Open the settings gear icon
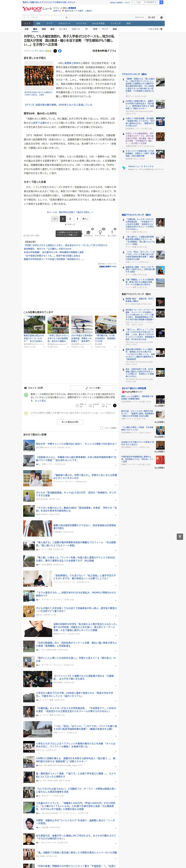This screenshot has width=186, height=868. pos(161,17)
